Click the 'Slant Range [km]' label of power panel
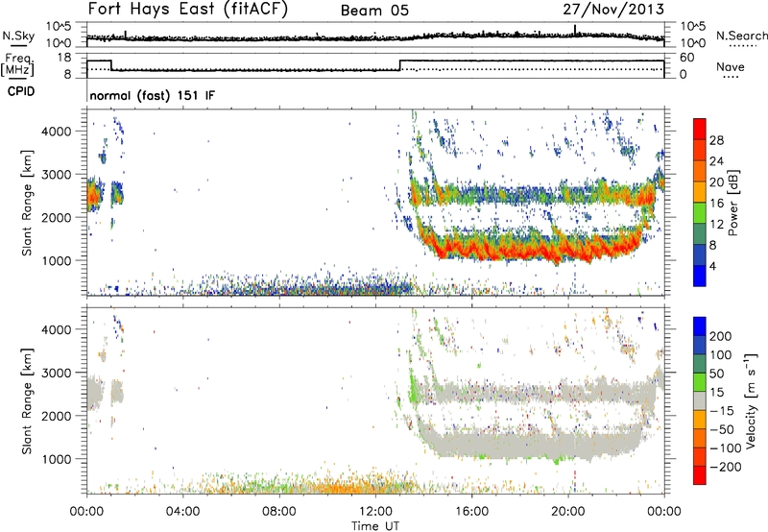 click(27, 203)
